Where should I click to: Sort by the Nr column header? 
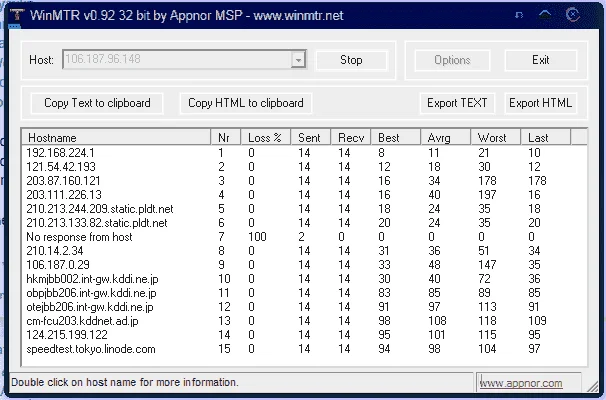(226, 138)
